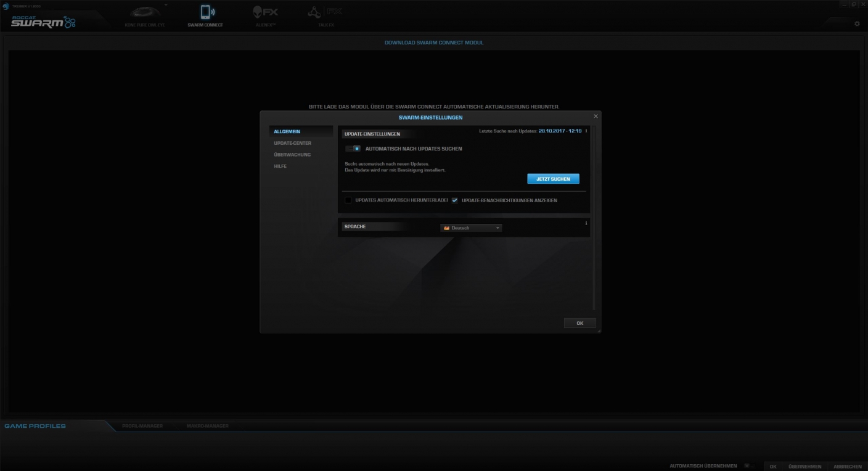Image resolution: width=868 pixels, height=471 pixels.
Task: Click the info icon in Update-Einstellungen
Action: tap(586, 131)
